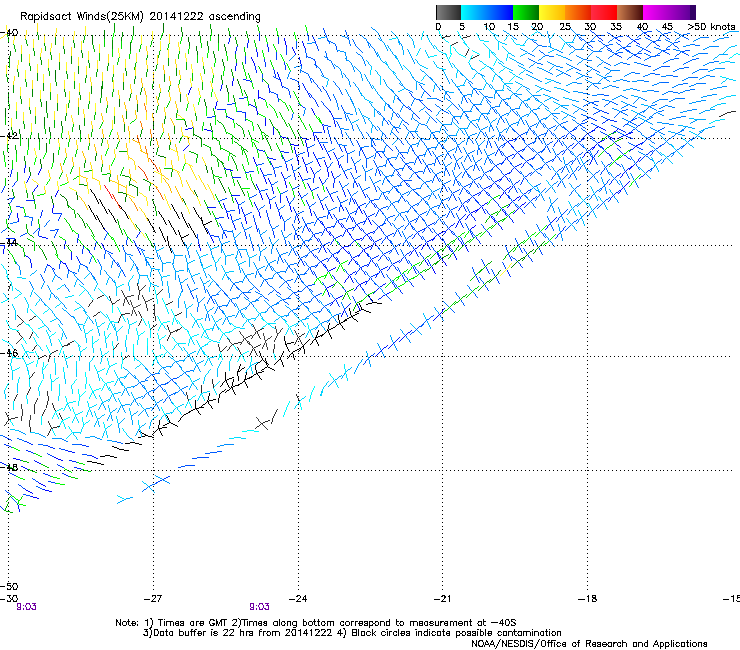Click the red 30-35 knots color swatch
This screenshot has height=650, width=740.
pos(604,12)
